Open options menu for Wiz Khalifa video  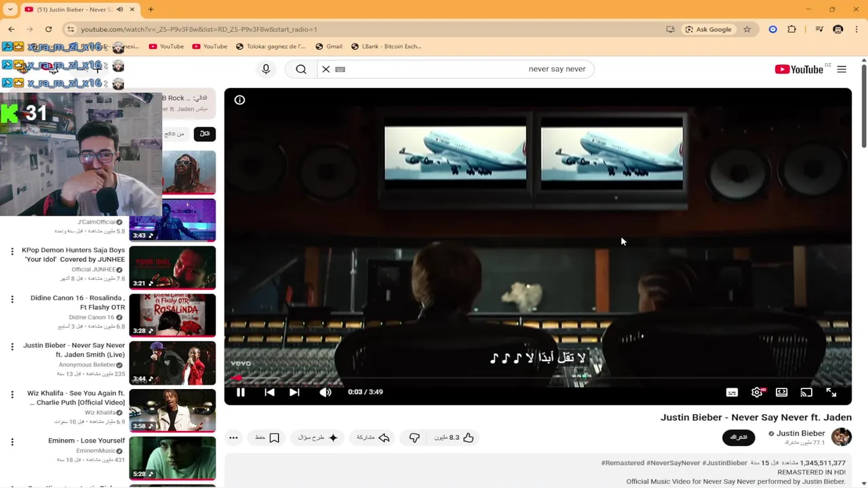coord(12,394)
